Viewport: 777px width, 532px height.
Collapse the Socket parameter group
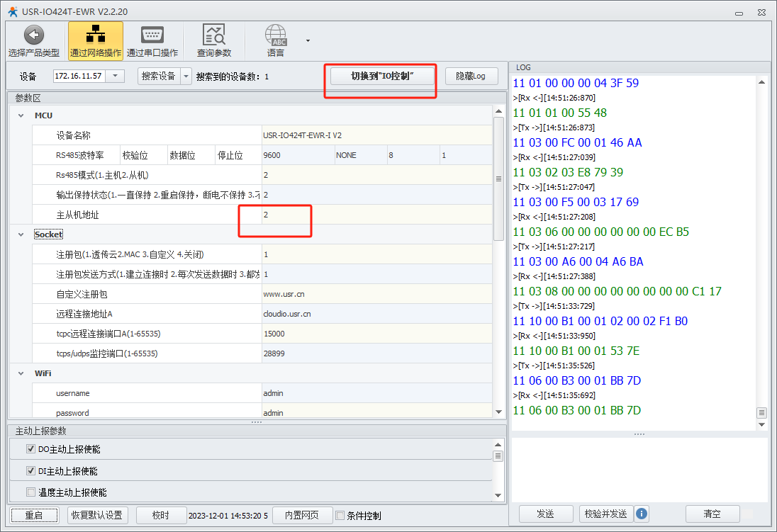pyautogui.click(x=19, y=234)
